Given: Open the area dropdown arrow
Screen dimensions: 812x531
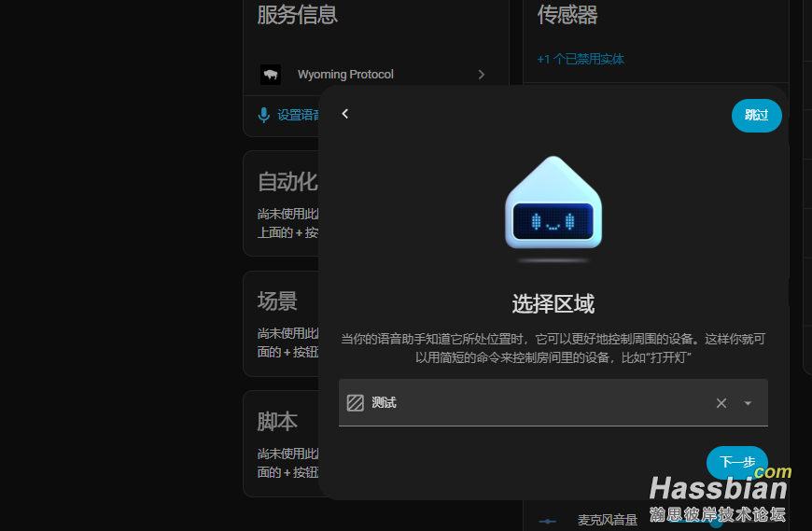Looking at the screenshot, I should click(x=748, y=403).
